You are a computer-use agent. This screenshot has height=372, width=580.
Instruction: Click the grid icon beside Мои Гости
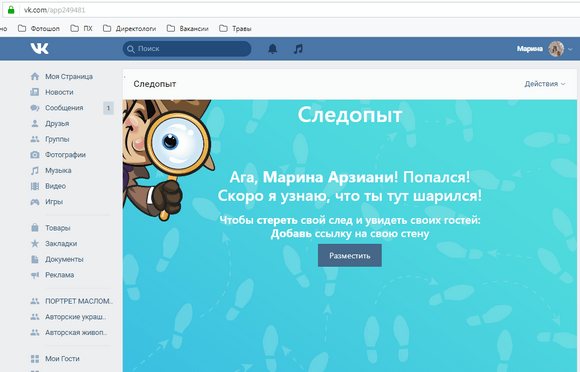point(35,359)
